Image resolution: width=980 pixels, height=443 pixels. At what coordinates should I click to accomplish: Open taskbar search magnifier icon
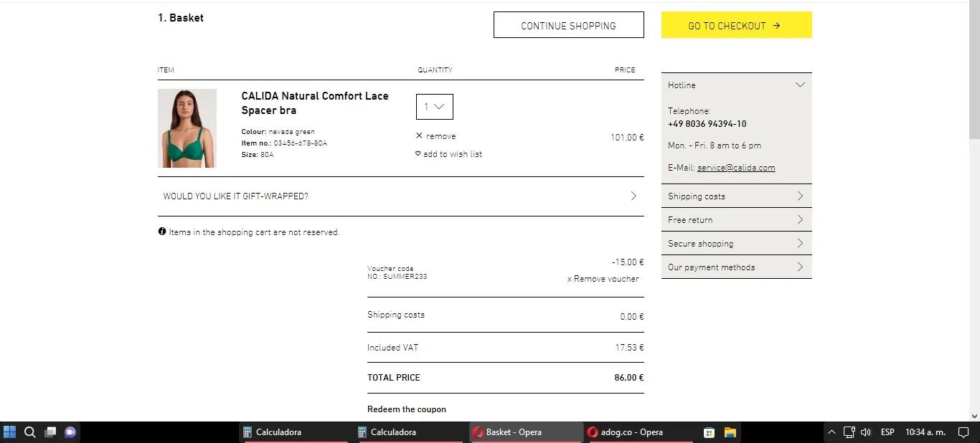click(x=30, y=432)
